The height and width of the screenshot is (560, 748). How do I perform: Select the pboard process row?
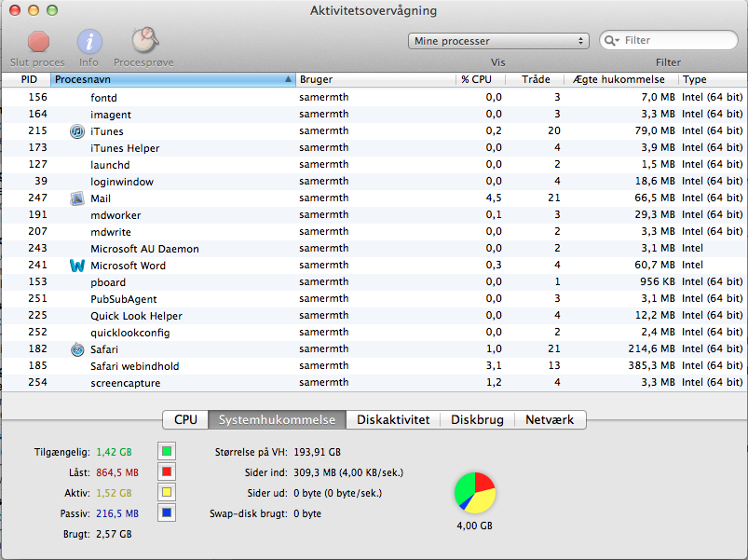coord(374,282)
